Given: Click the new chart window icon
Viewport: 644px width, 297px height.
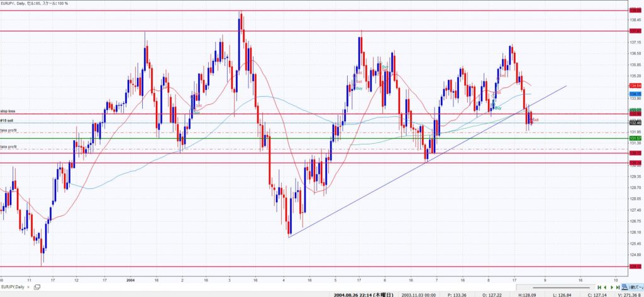Looking at the screenshot, I should [36, 287].
